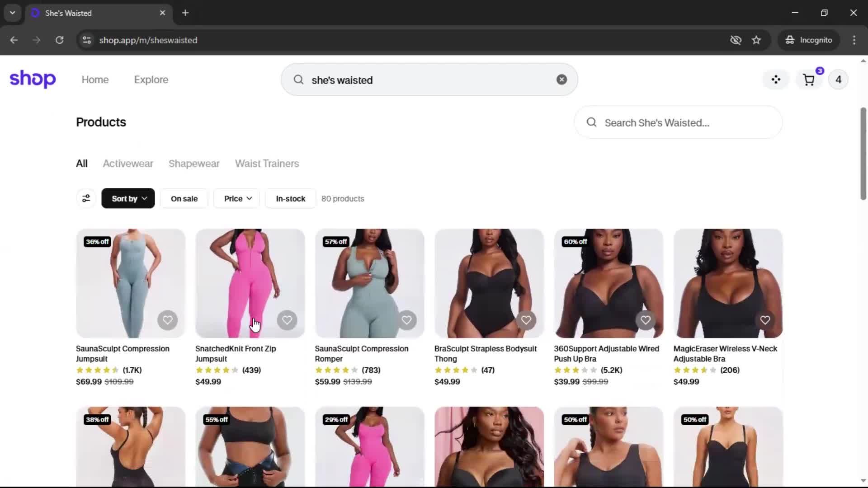This screenshot has height=488, width=868.
Task: Click the Shop logo
Action: point(33,79)
